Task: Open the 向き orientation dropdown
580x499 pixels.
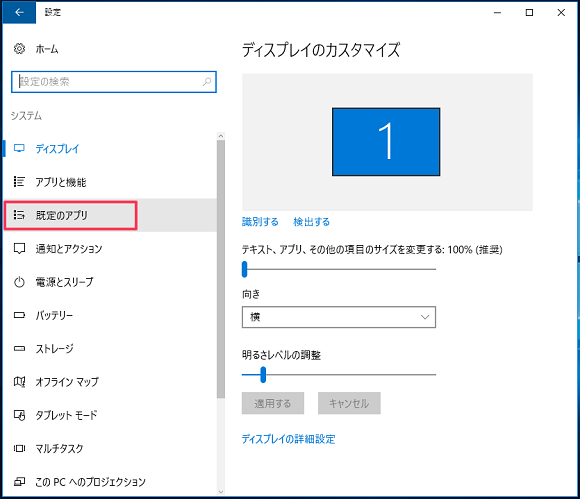Action: click(339, 317)
